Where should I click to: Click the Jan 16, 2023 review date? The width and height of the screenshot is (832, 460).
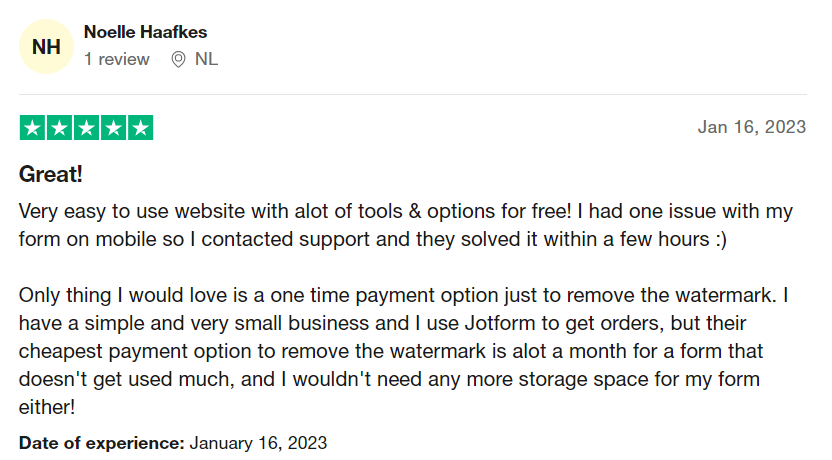point(751,127)
